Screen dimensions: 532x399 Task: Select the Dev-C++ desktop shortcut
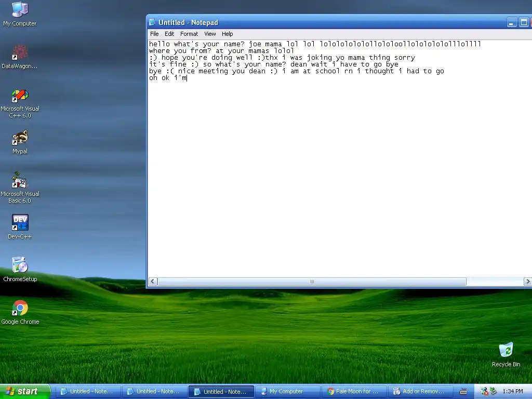click(x=20, y=227)
